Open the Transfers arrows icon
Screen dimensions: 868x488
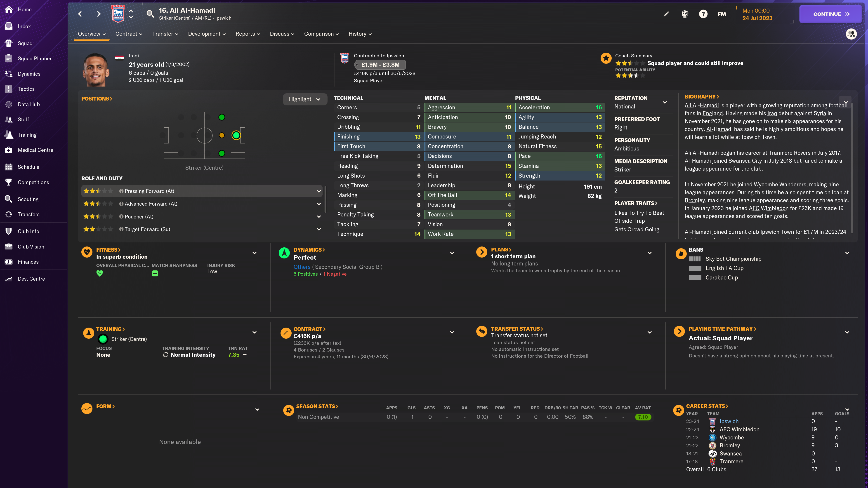(x=9, y=214)
